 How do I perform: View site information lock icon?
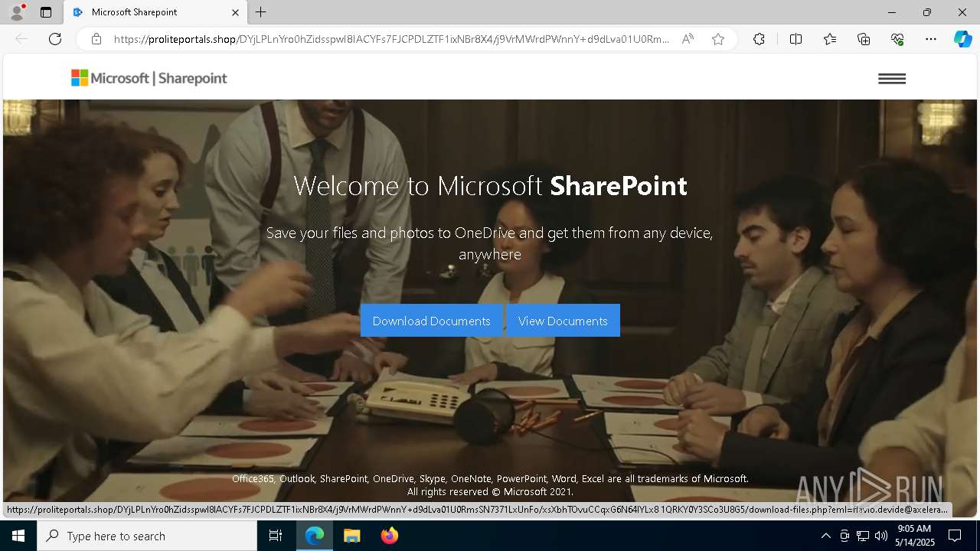[x=96, y=39]
